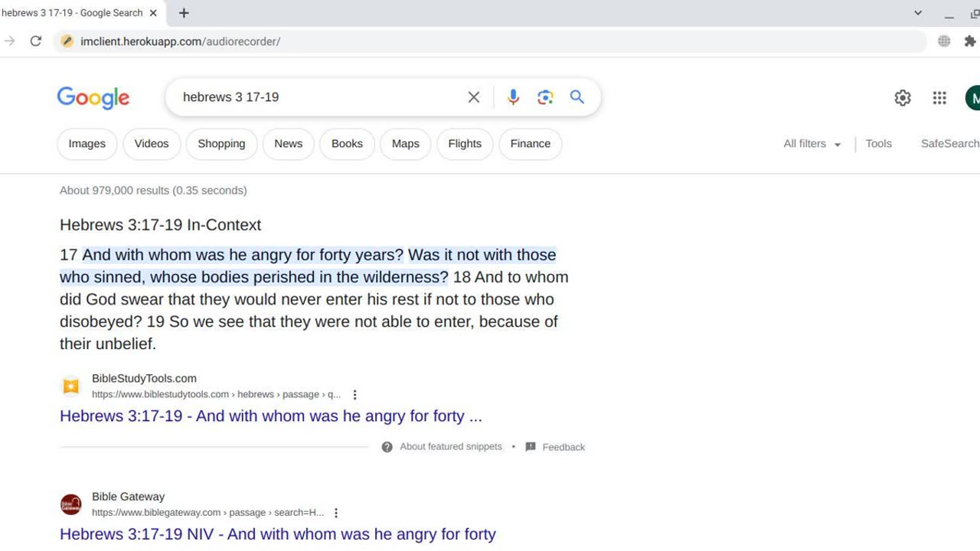Screen dimensions: 980x551
Task: Click the Feedback flag icon
Action: click(531, 447)
